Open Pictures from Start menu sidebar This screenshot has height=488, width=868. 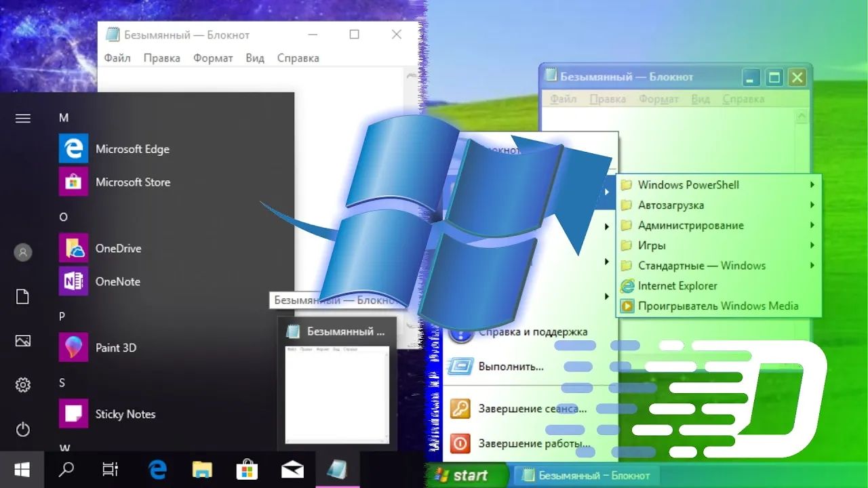coord(23,341)
